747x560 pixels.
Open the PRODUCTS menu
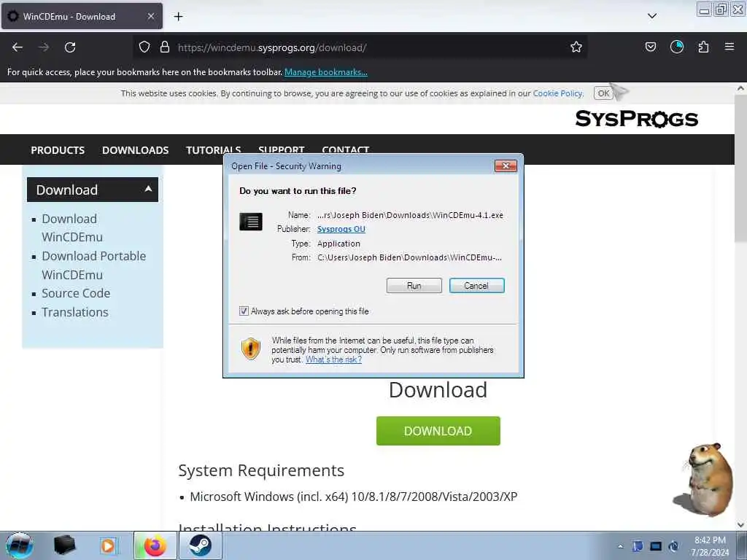coord(58,150)
